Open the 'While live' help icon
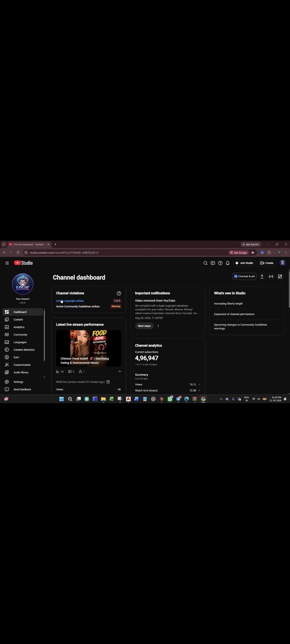Image resolution: width=290 pixels, height=644 pixels. pyautogui.click(x=108, y=382)
